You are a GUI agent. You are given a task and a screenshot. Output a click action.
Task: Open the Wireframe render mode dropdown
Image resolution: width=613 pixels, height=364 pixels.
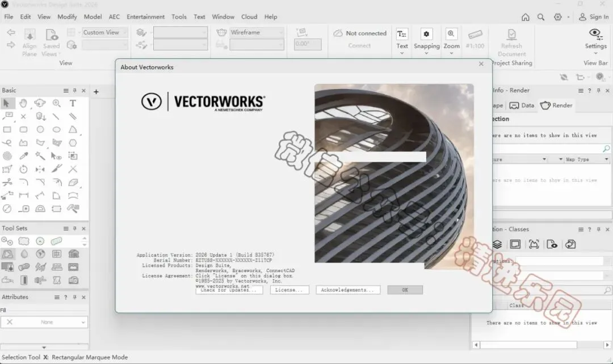click(x=255, y=32)
